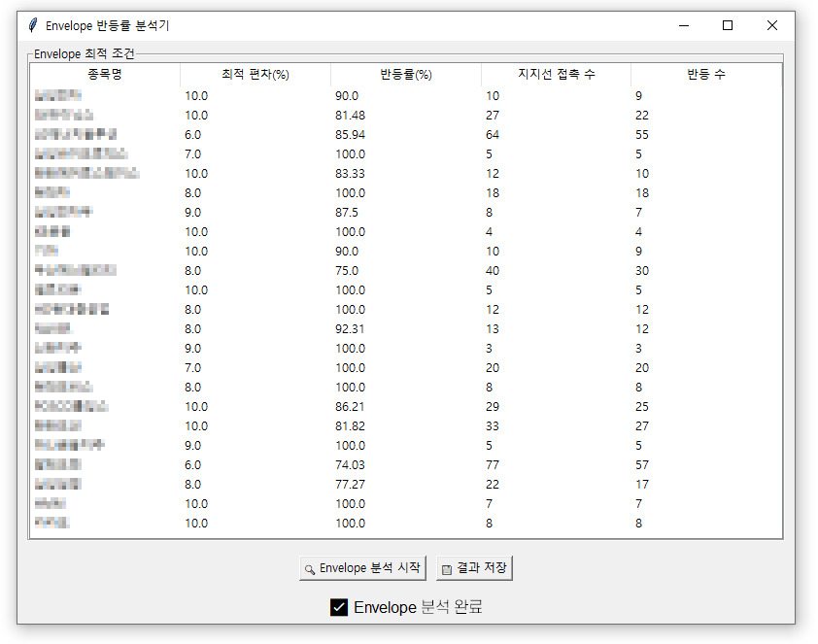The width and height of the screenshot is (818, 644).
Task: Sort by the 최적 편차(%) column header
Action: point(256,74)
